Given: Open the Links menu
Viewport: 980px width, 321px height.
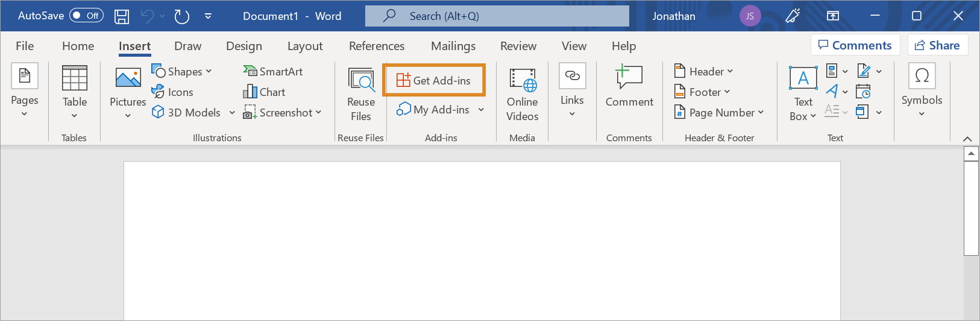Looking at the screenshot, I should 572,91.
